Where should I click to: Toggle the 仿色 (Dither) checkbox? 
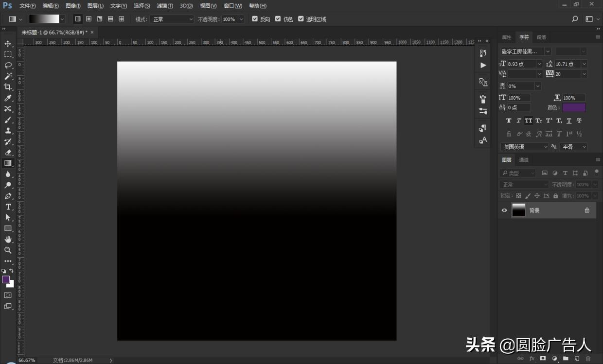[x=278, y=19]
